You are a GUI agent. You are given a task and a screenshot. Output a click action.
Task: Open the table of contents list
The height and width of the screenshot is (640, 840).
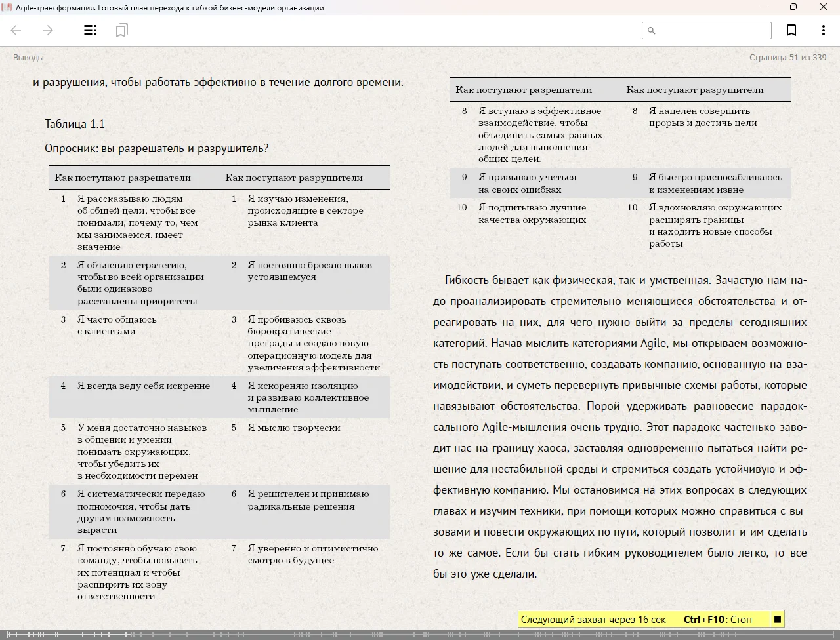91,30
